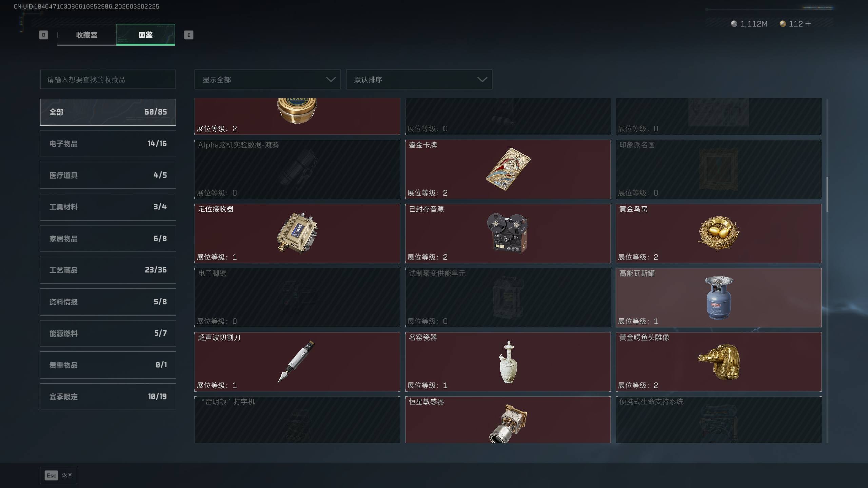Click the Esc 返回 button

[x=59, y=475]
